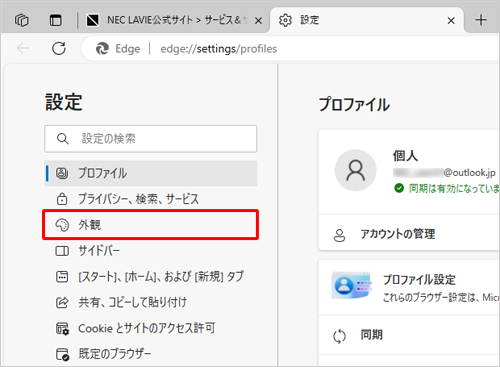Open the workspaces icon in title bar
This screenshot has height=367, width=500.
tap(22, 20)
